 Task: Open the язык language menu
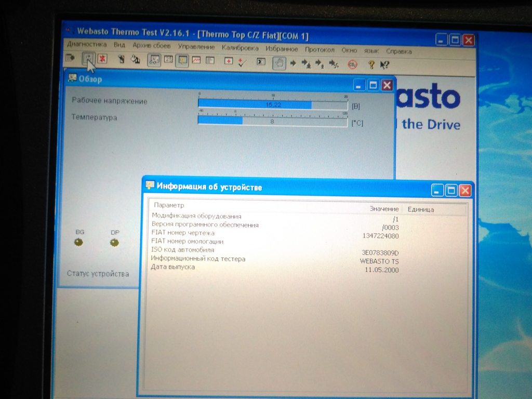pyautogui.click(x=371, y=51)
